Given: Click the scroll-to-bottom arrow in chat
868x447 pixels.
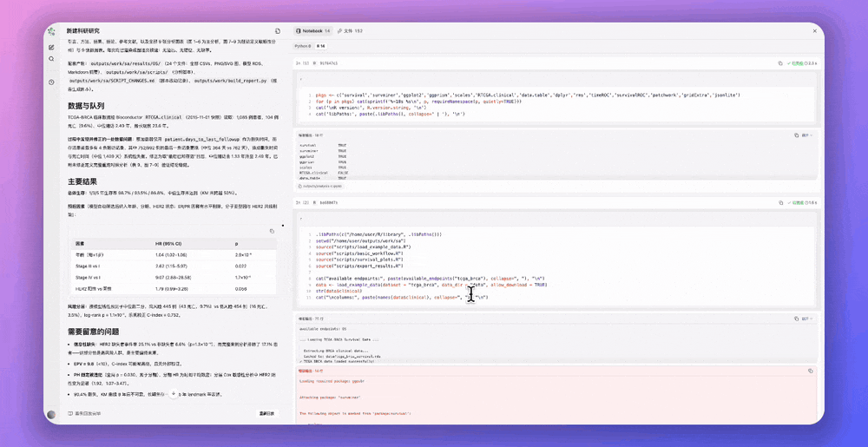Looking at the screenshot, I should pyautogui.click(x=174, y=394).
